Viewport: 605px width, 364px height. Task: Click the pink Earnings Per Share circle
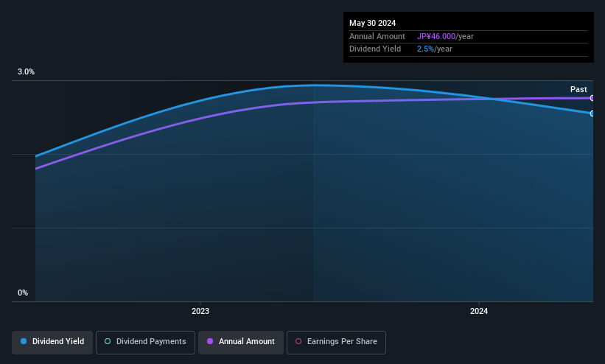[298, 341]
